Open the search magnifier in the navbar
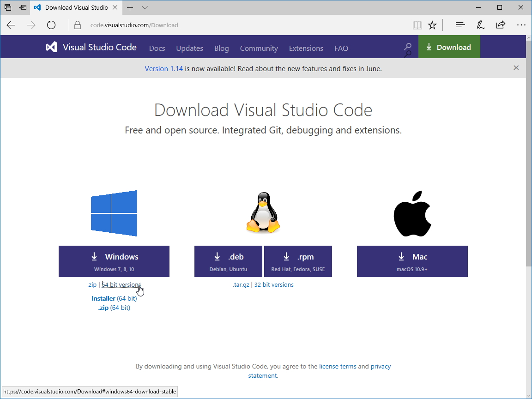532x399 pixels. coord(407,48)
